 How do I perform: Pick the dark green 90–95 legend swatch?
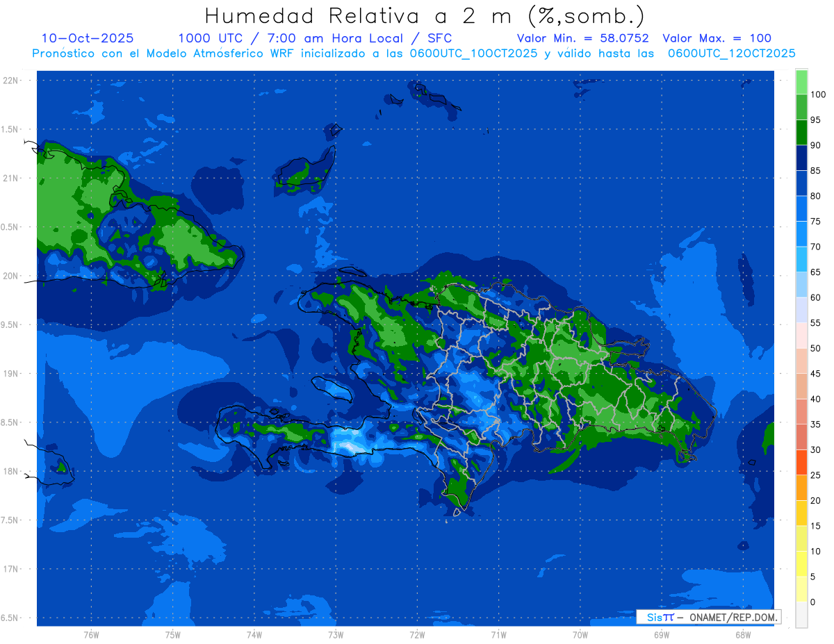tap(801, 132)
